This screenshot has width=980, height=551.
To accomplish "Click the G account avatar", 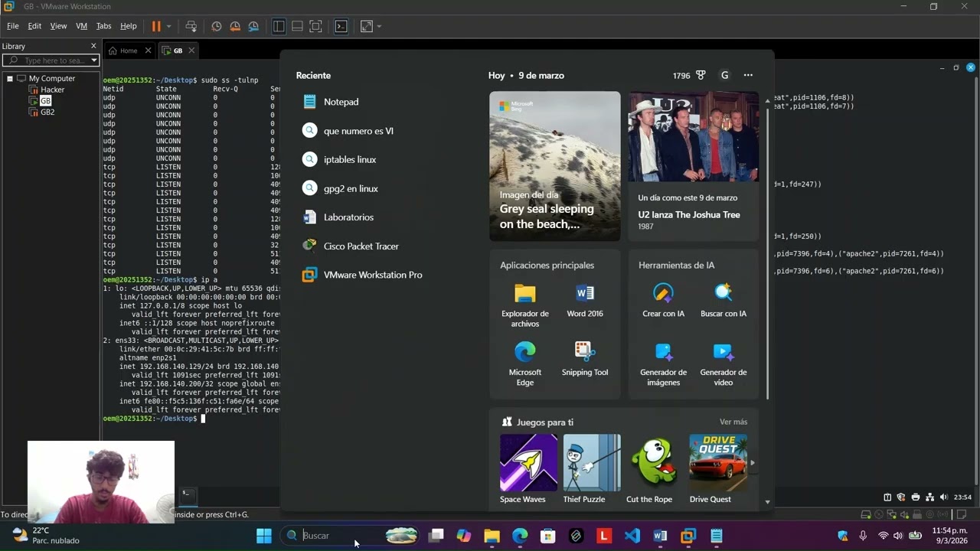I will pyautogui.click(x=724, y=75).
